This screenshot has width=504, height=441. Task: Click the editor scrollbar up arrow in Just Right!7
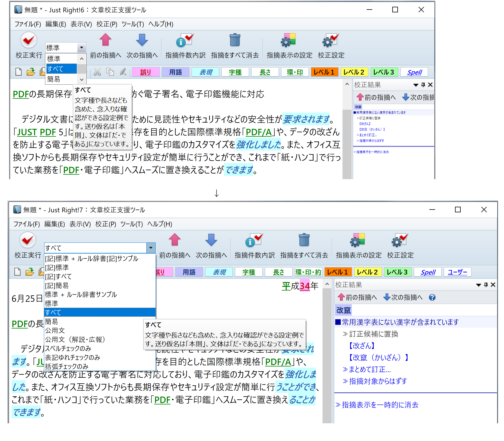pyautogui.click(x=327, y=284)
